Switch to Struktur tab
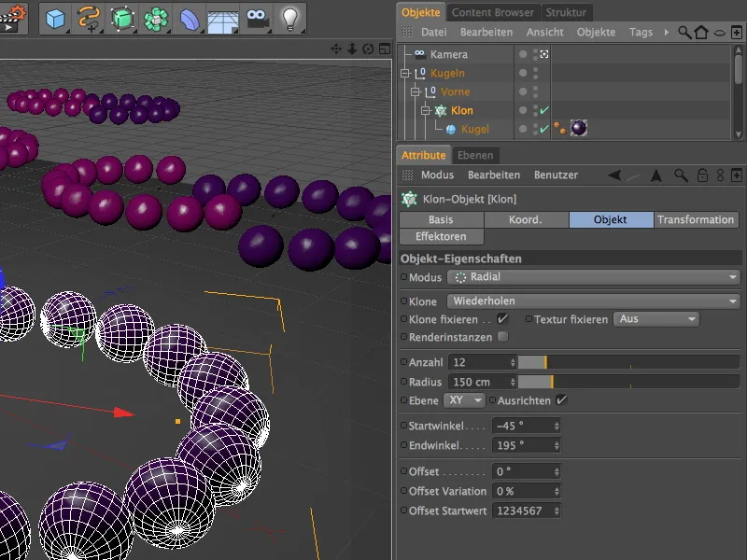The image size is (747, 560). (566, 12)
